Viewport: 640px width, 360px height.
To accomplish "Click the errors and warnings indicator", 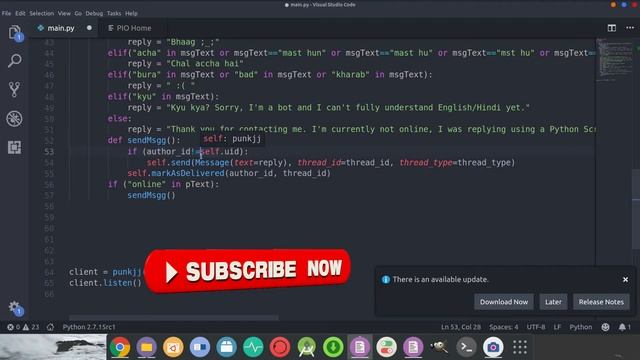I will pyautogui.click(x=23, y=327).
